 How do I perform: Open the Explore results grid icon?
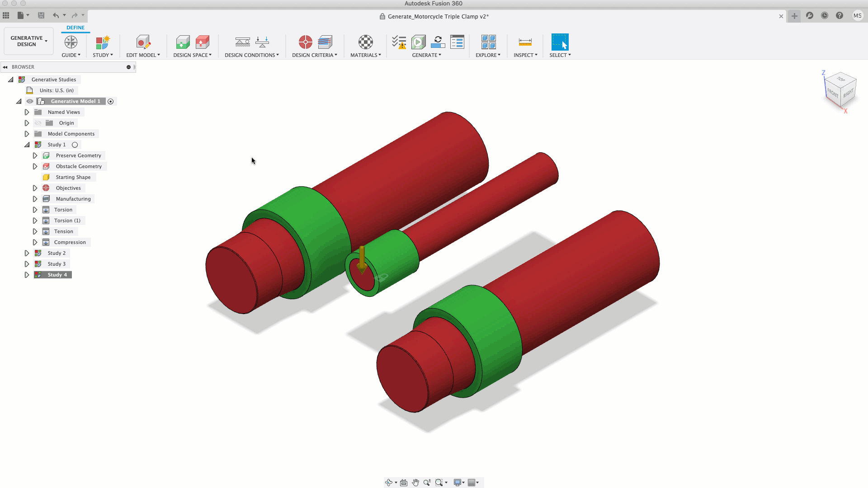488,42
